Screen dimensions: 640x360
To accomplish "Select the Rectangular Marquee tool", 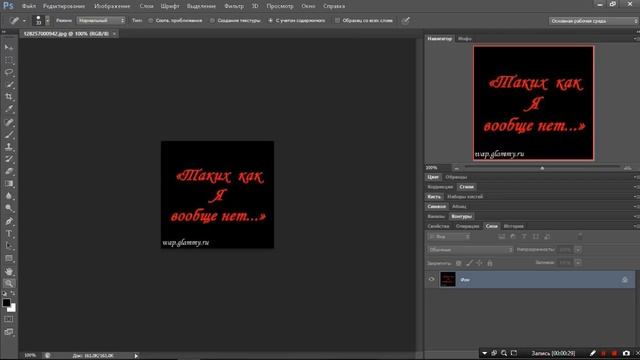I will [x=9, y=60].
